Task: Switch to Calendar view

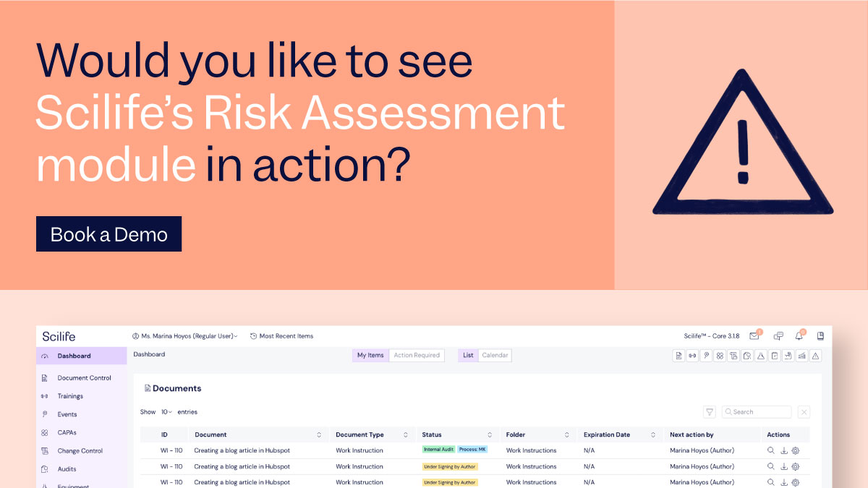Action: [x=495, y=355]
